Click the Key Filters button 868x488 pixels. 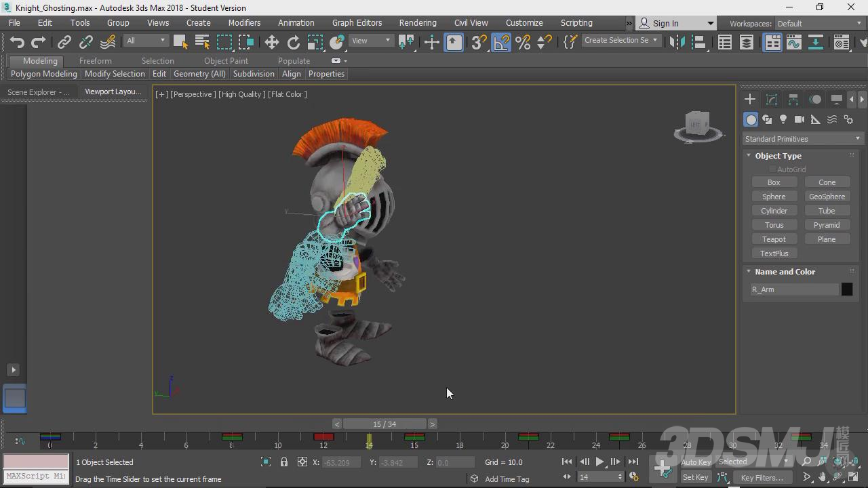[x=762, y=478]
